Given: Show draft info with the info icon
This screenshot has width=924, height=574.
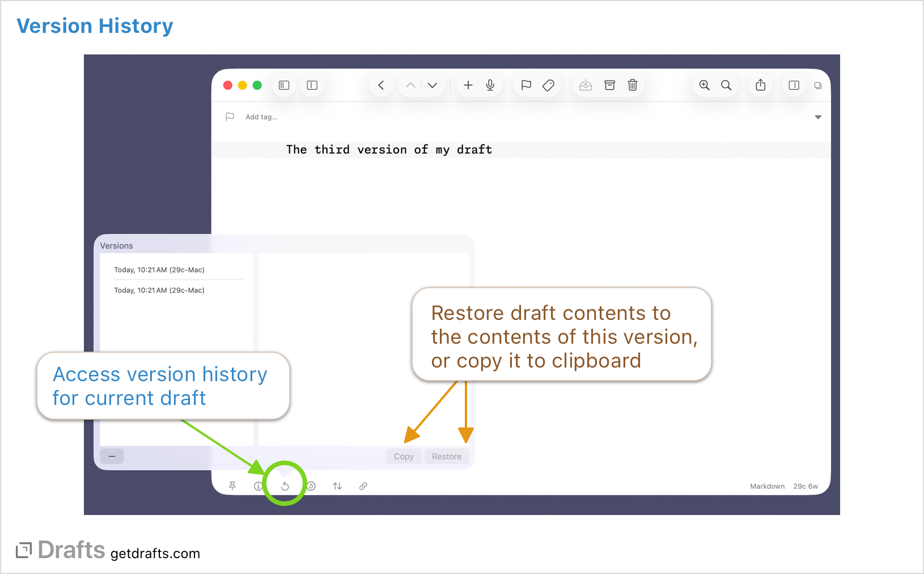Looking at the screenshot, I should click(258, 486).
